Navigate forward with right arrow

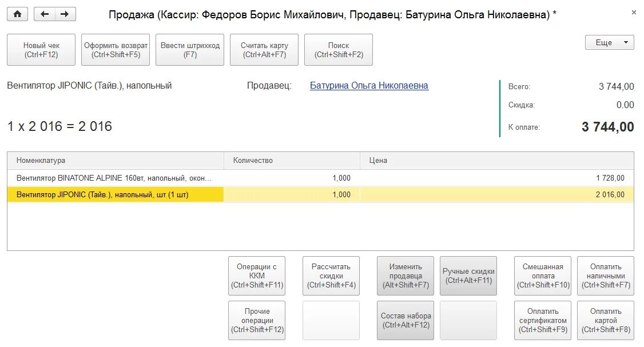65,14
